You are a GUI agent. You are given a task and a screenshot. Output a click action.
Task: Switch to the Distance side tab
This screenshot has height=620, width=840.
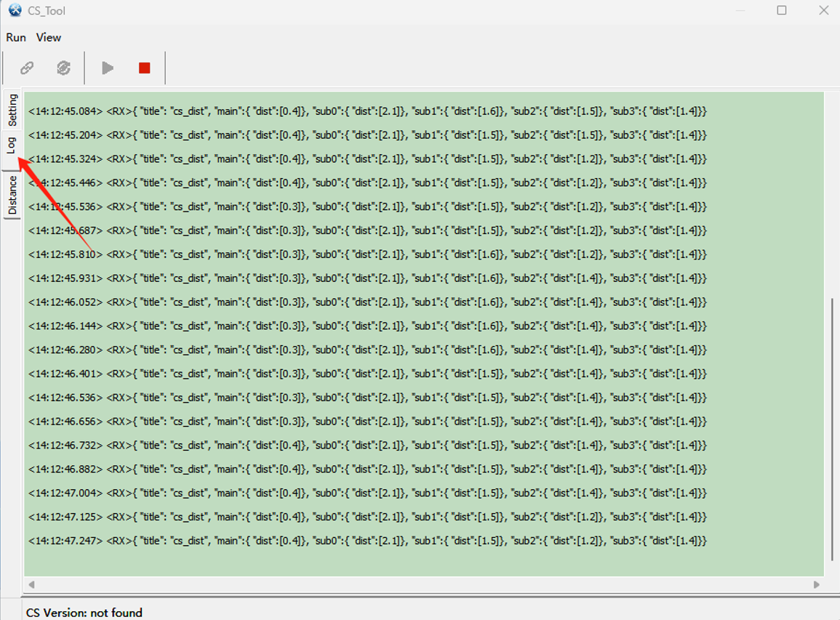[12, 195]
